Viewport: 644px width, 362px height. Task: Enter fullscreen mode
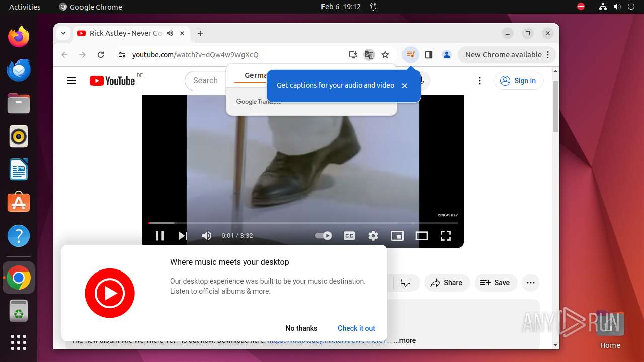(x=446, y=236)
